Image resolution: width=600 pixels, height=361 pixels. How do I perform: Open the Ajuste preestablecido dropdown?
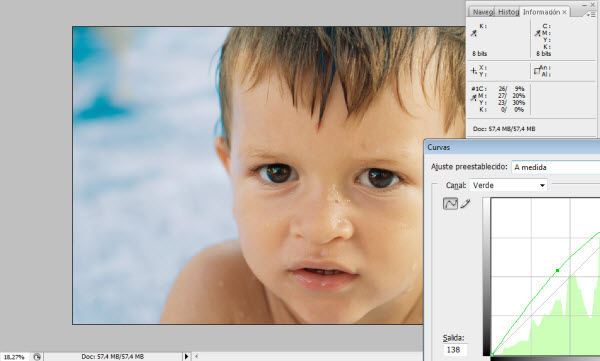tap(555, 167)
